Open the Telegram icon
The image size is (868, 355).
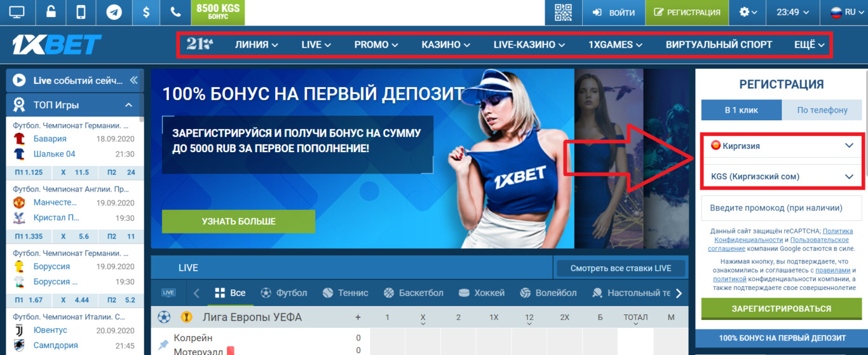tap(114, 12)
